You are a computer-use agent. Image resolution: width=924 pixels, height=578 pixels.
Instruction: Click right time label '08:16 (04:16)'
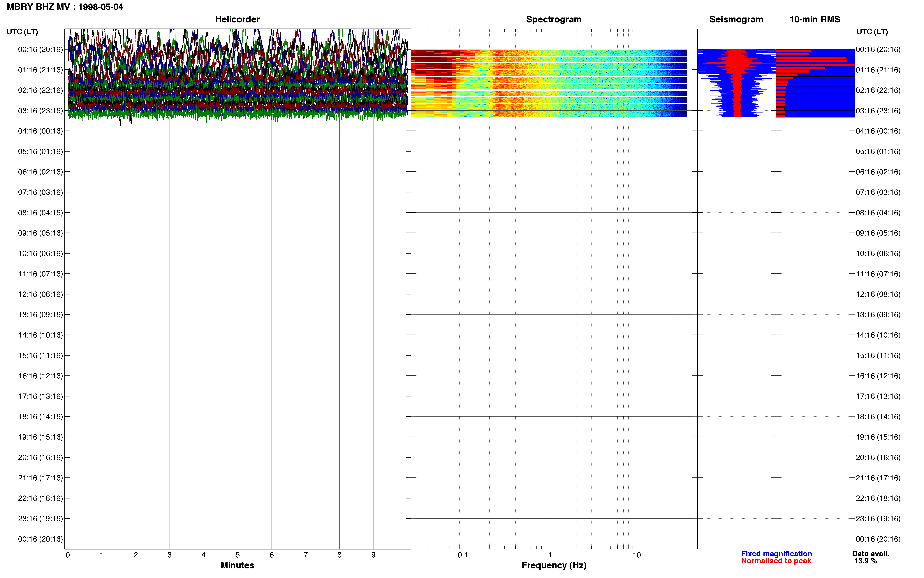pyautogui.click(x=878, y=212)
